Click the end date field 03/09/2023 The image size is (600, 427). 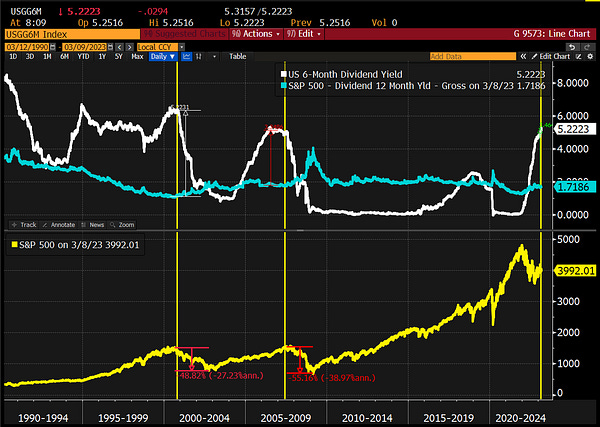[85, 47]
